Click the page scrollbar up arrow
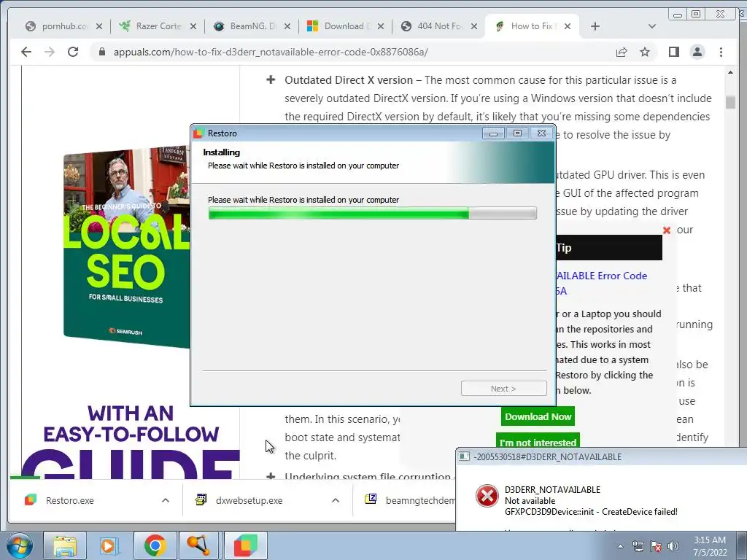 coord(730,73)
